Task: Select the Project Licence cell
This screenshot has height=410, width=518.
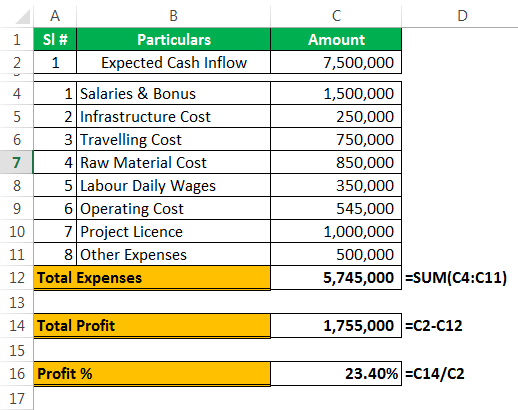Action: (174, 231)
